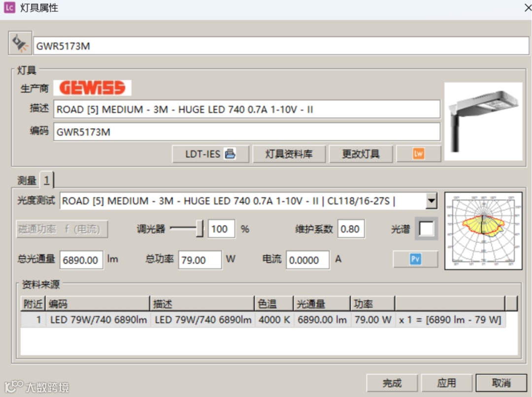
Task: Open the 灯具资料库 luminaire library
Action: [x=289, y=154]
